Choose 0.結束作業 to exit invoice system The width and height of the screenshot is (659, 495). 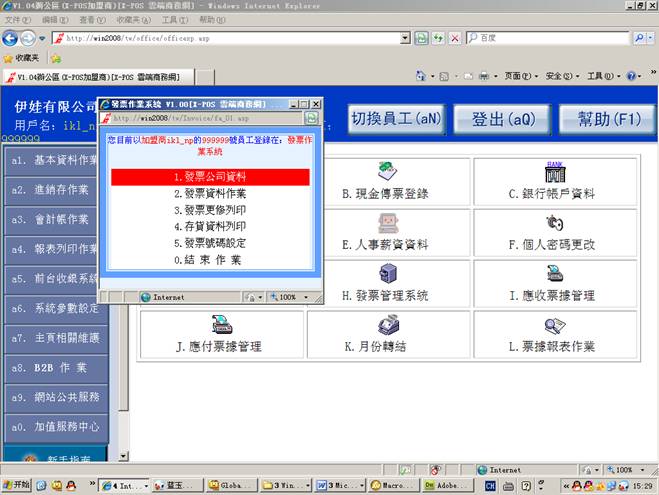(x=210, y=260)
